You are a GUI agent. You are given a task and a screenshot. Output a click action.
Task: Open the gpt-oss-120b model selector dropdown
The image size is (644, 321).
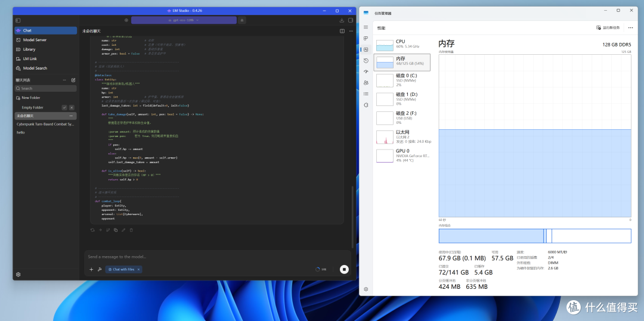coord(184,20)
